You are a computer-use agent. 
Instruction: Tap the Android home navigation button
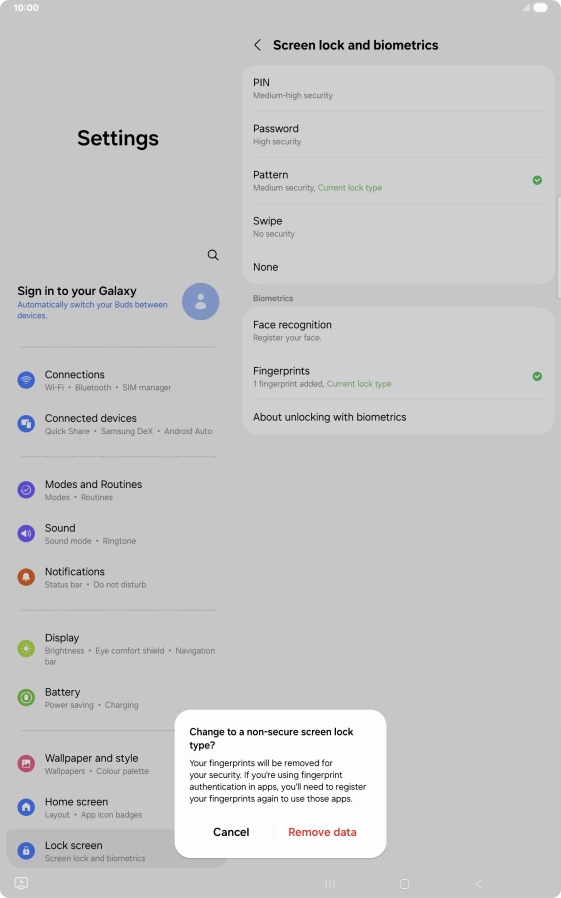coord(404,884)
